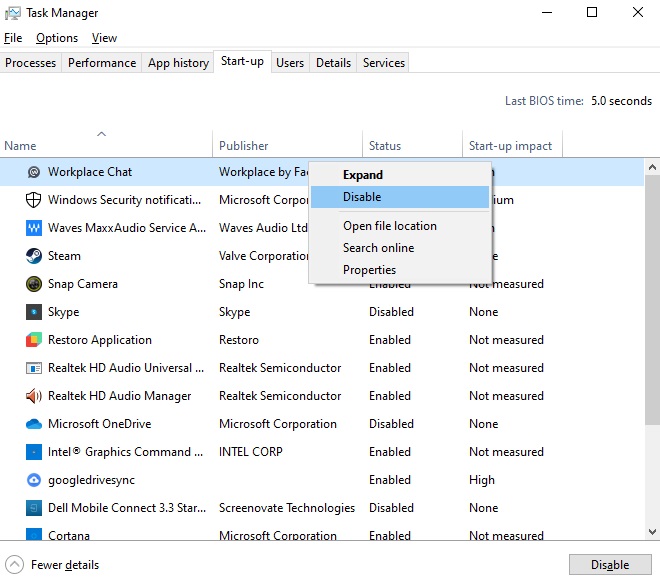Click the Intel Graphics Command icon
Screen dimensions: 660x588
tap(34, 452)
